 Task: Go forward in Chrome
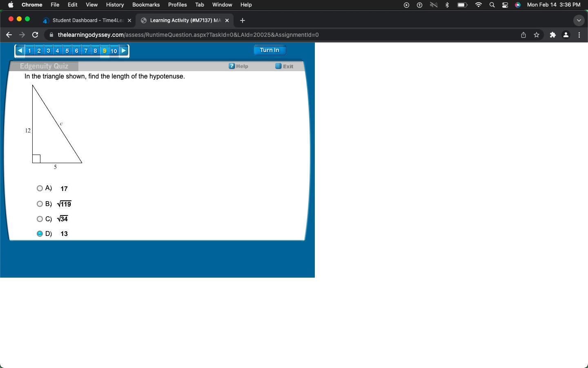coord(22,35)
